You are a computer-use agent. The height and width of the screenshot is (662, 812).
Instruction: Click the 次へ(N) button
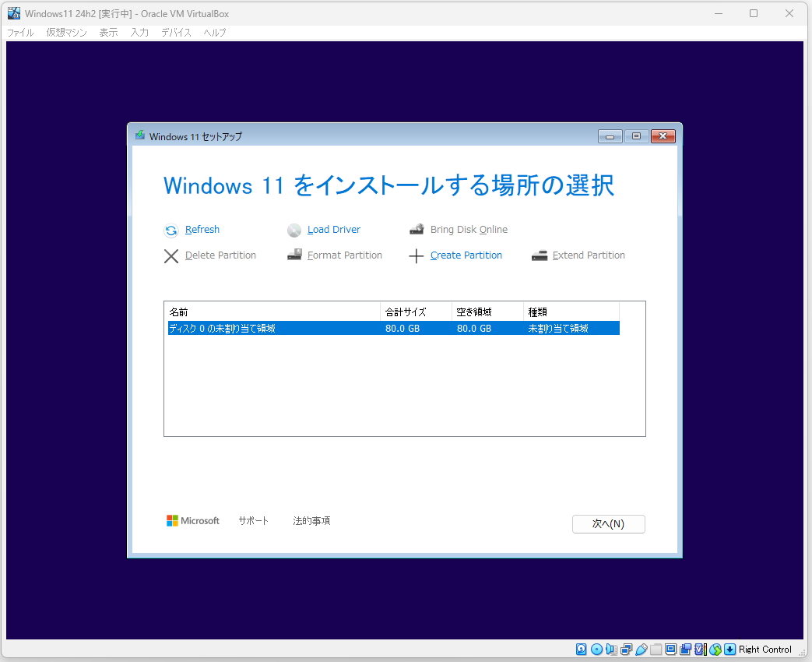tap(608, 523)
